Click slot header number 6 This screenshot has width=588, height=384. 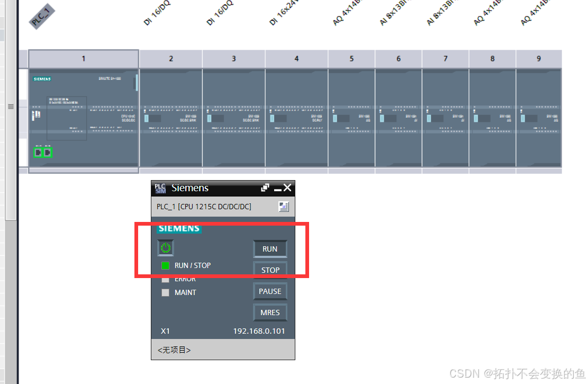(x=399, y=59)
